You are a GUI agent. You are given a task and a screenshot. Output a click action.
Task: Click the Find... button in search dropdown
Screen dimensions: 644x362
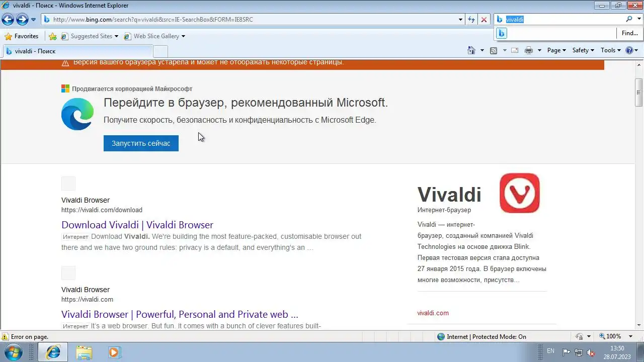coord(629,33)
